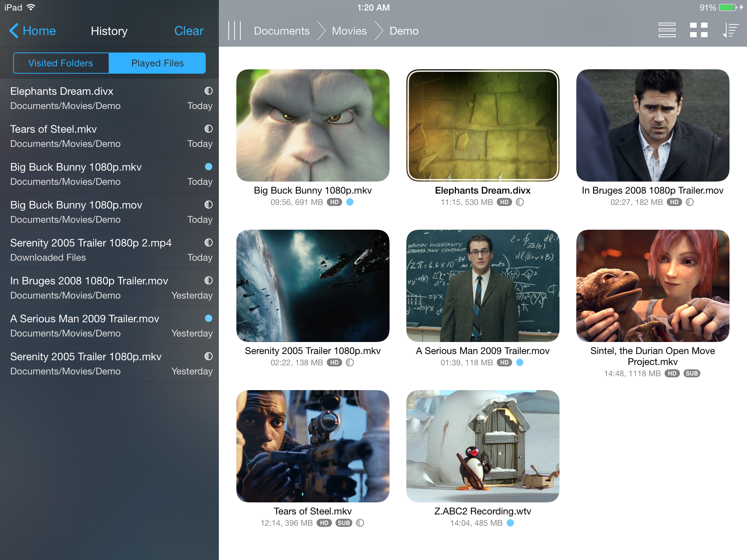Toggle unplayed dot for Z.ABC2 Recording.wtv
Screen dimensions: 747x560
[x=510, y=523]
